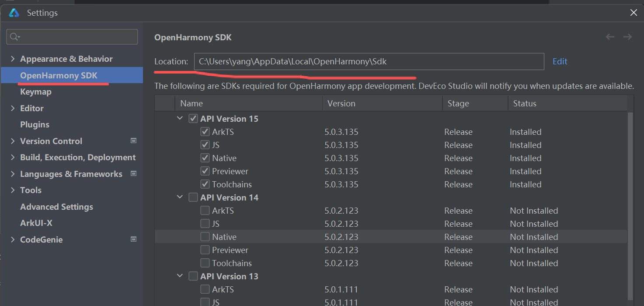Click Installed status of ArkTS 5.0.3.135
This screenshot has width=644, height=306.
[526, 132]
